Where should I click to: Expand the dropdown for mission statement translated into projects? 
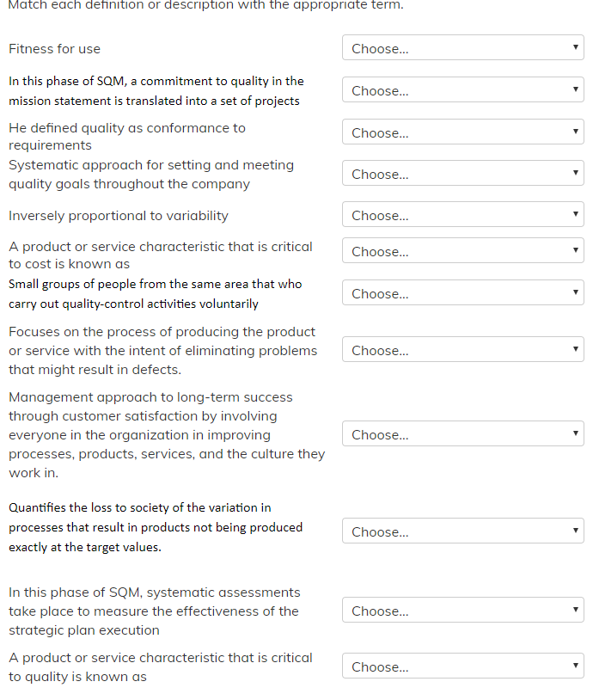(x=462, y=90)
